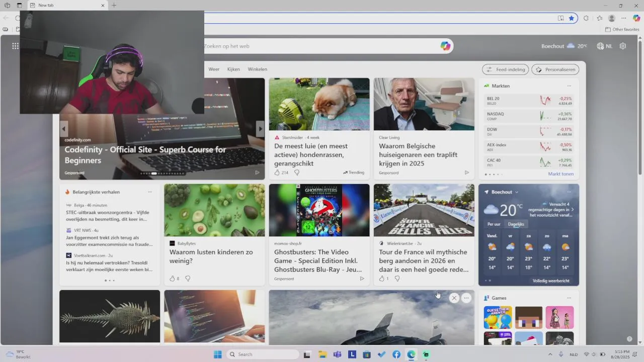
Task: Open the Edge settings and more menu
Action: [x=624, y=18]
